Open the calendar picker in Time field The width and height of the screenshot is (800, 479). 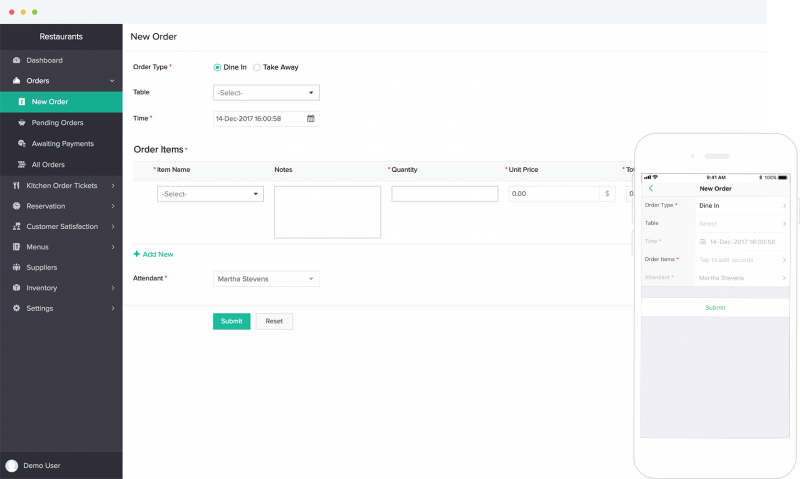[311, 118]
